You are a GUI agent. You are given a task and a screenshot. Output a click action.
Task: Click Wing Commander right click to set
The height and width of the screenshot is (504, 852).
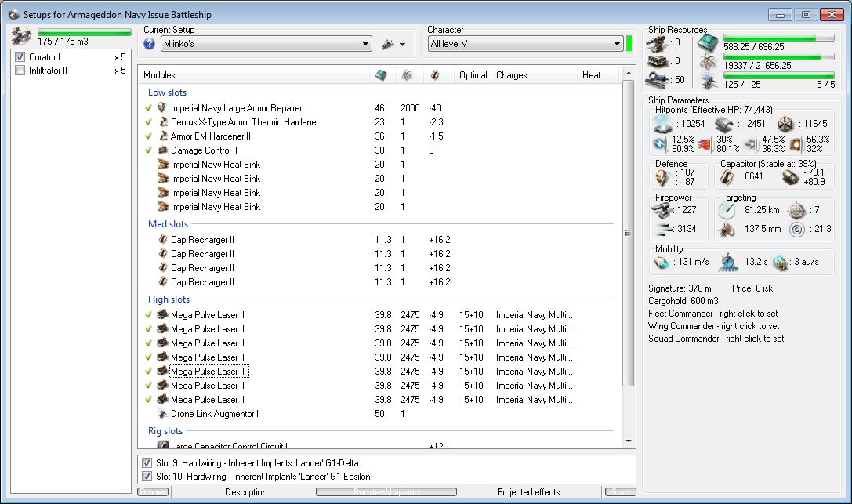pyautogui.click(x=713, y=326)
